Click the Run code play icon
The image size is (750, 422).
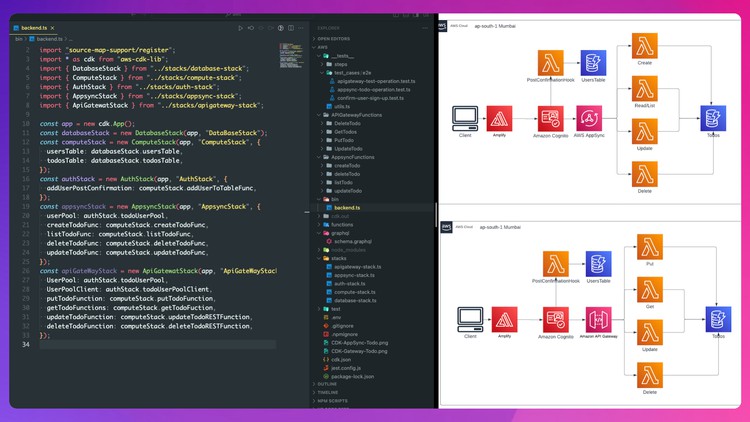pyautogui.click(x=240, y=28)
